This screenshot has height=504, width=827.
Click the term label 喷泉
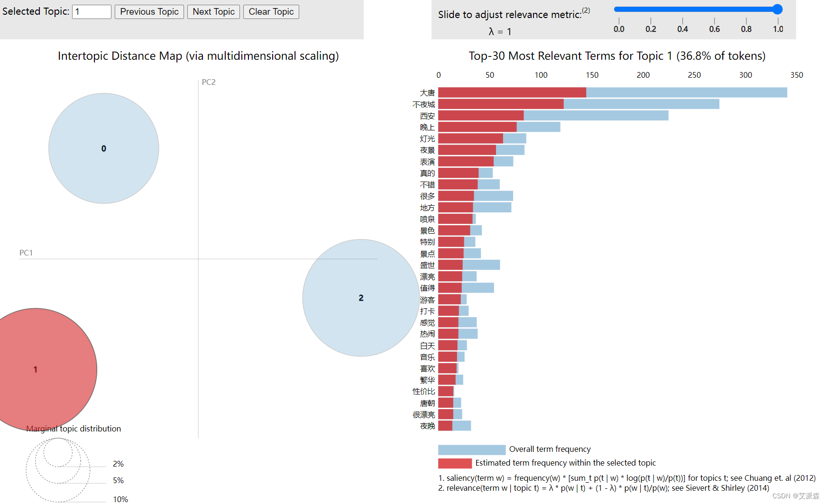pyautogui.click(x=427, y=219)
